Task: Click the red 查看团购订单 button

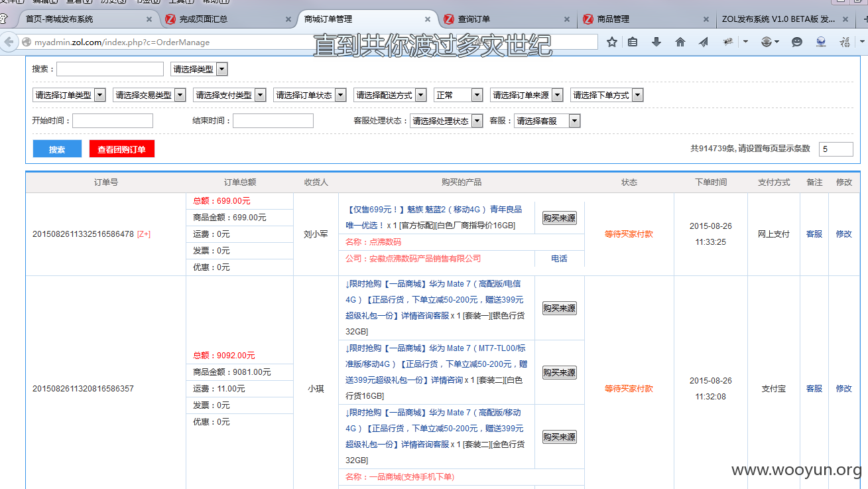Action: coord(122,149)
